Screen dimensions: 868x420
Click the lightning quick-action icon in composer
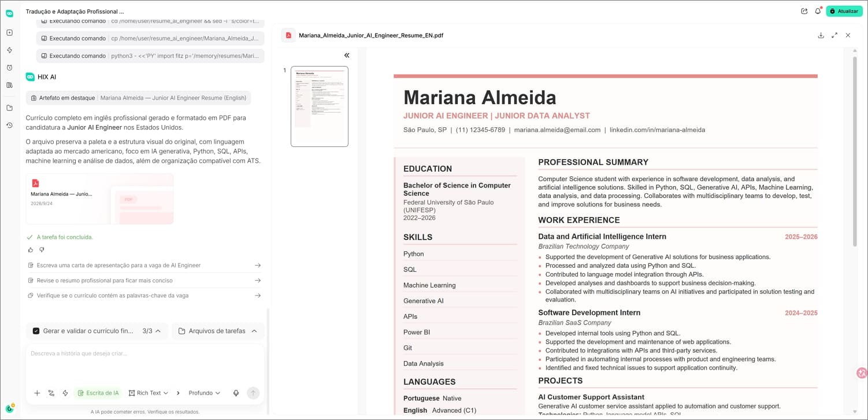(x=65, y=393)
